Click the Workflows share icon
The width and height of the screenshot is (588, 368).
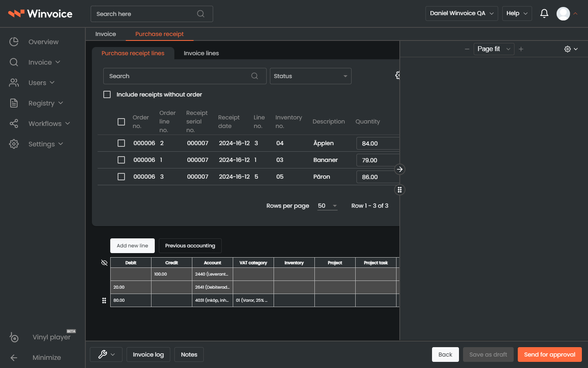14,123
